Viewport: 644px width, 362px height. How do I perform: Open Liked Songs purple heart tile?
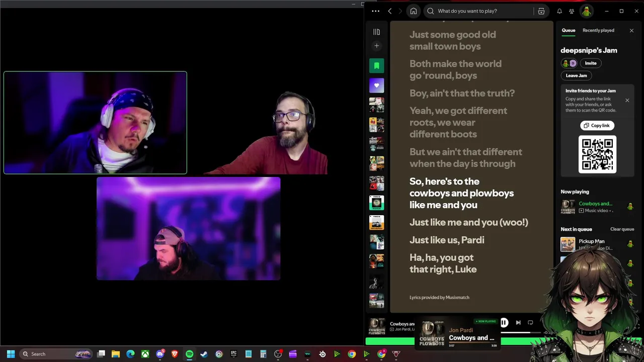pyautogui.click(x=376, y=85)
